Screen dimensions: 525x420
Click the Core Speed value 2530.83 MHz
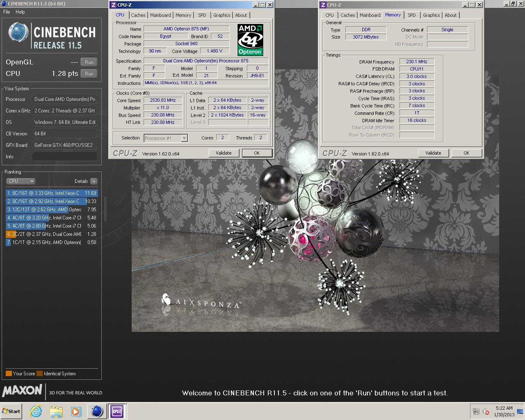pyautogui.click(x=163, y=100)
